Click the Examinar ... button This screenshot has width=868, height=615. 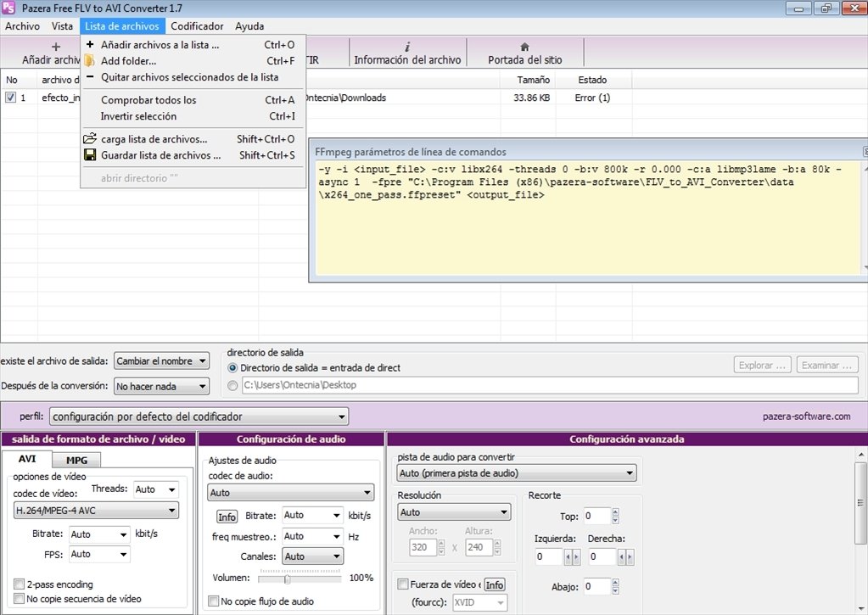coord(826,366)
